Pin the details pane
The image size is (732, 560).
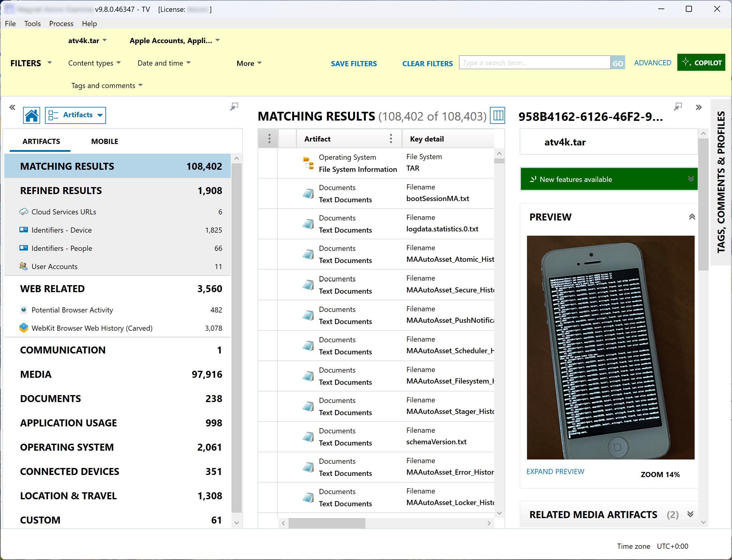click(677, 107)
